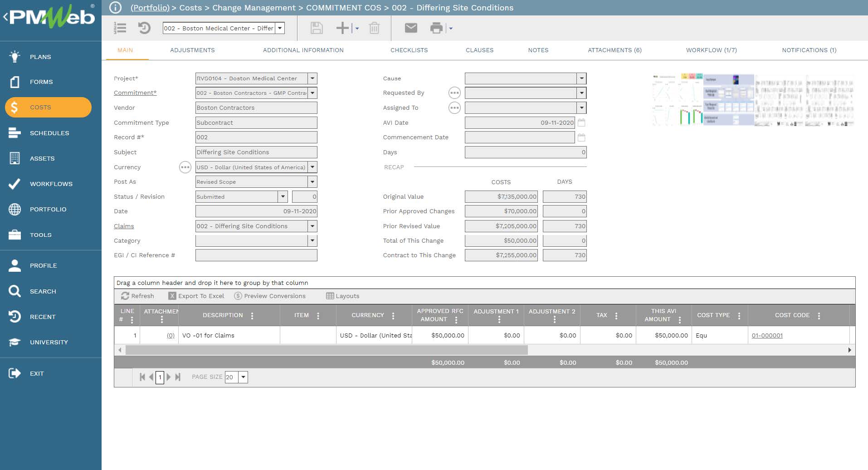Screen dimensions: 868x470
Task: Click the Delete trash can icon
Action: click(x=374, y=28)
